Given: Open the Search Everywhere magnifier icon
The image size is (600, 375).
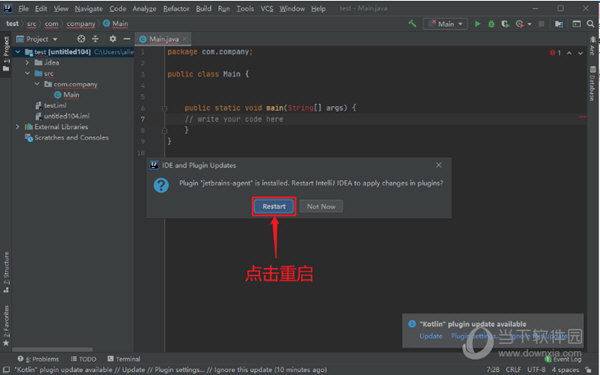Looking at the screenshot, I should point(590,24).
